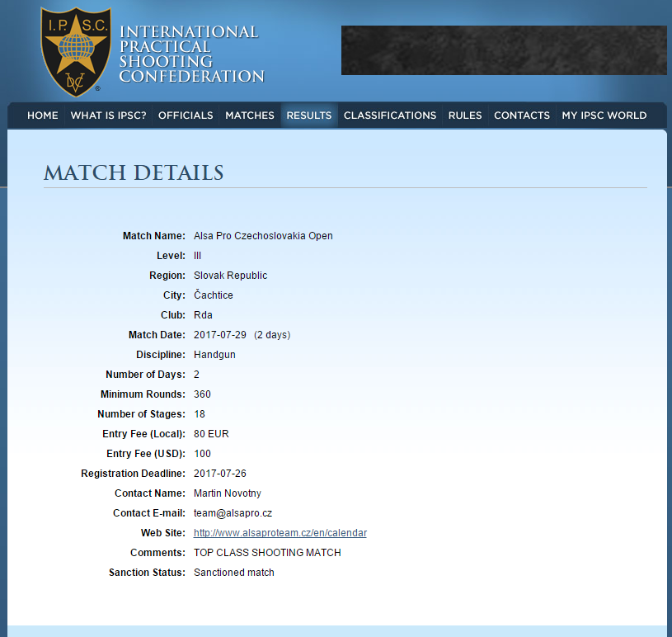Select the discipline value Handgun
Viewport: 672px width, 637px height.
(x=214, y=355)
